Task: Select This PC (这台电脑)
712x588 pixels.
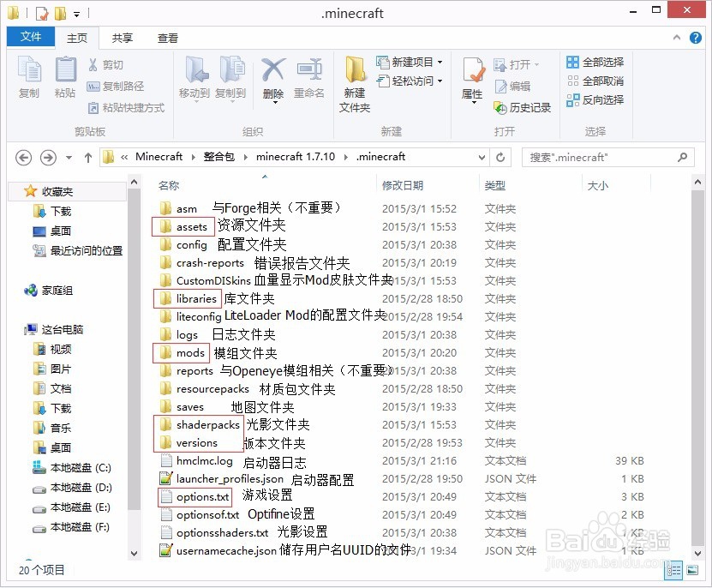Action: (54, 329)
